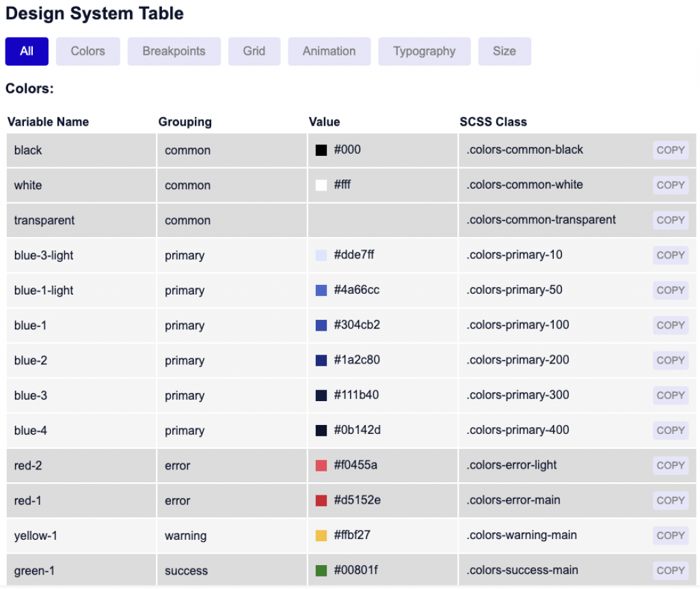Select the Animation filter tab

tap(329, 51)
